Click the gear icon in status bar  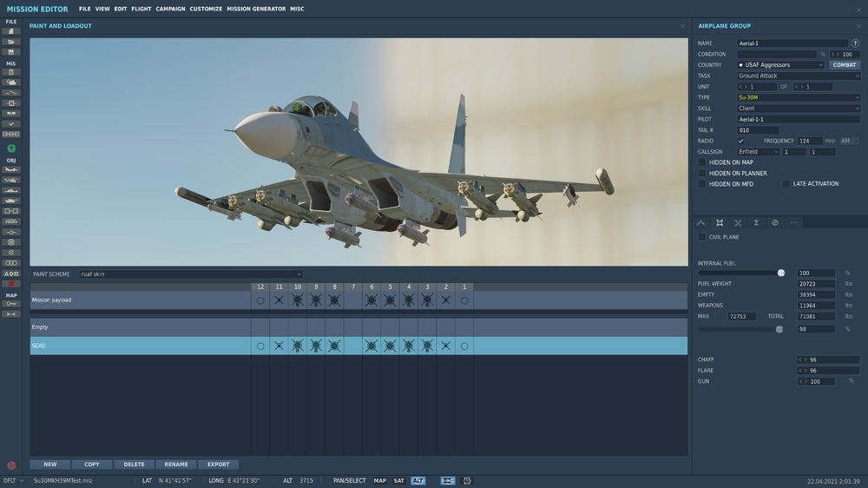pos(467,481)
